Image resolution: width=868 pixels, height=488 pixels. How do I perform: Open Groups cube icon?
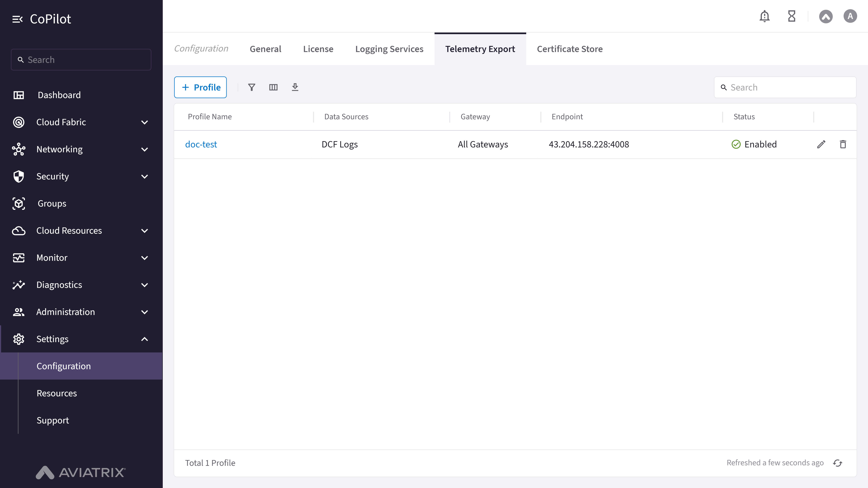click(x=18, y=203)
